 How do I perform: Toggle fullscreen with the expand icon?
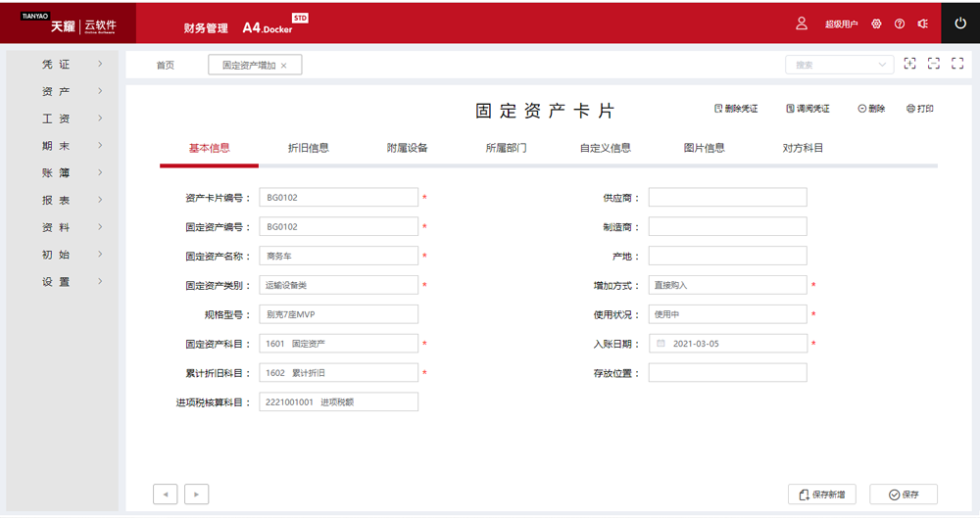[x=957, y=65]
